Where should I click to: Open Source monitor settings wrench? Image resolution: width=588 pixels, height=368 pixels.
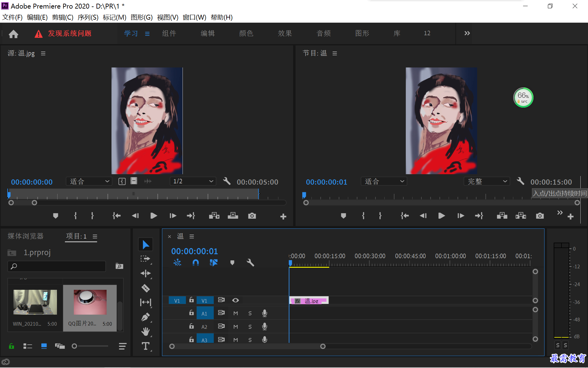point(227,181)
